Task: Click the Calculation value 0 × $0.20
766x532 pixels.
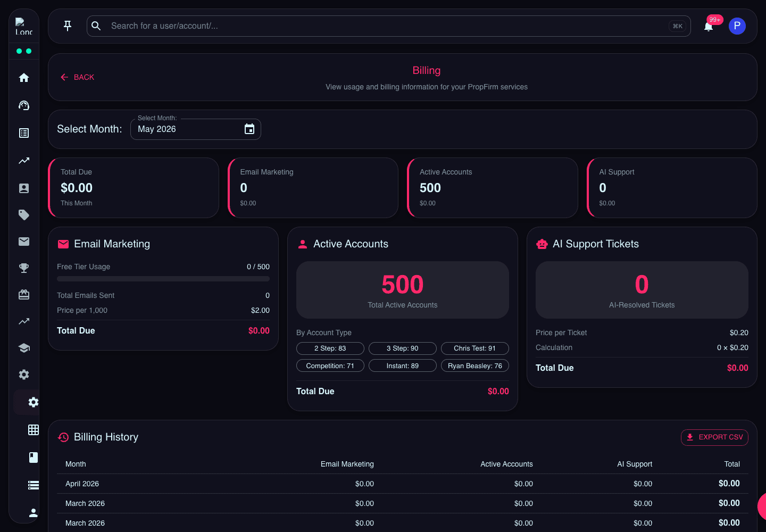Action: click(x=732, y=348)
